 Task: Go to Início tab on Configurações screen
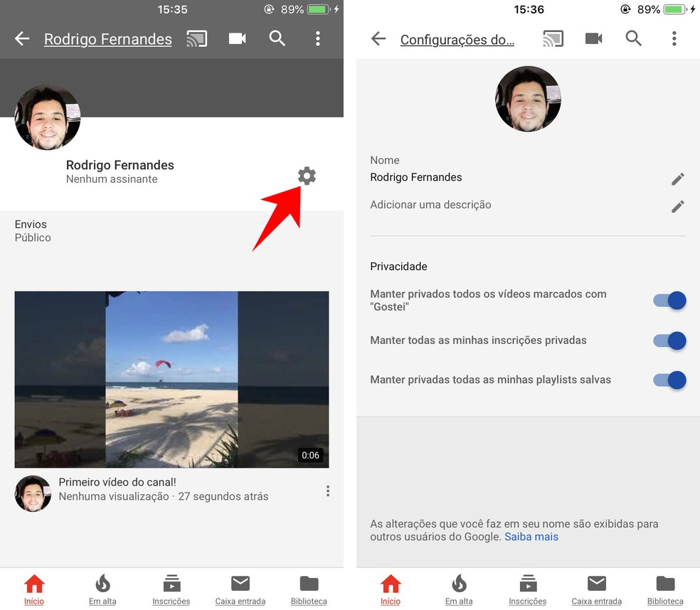pos(391,589)
